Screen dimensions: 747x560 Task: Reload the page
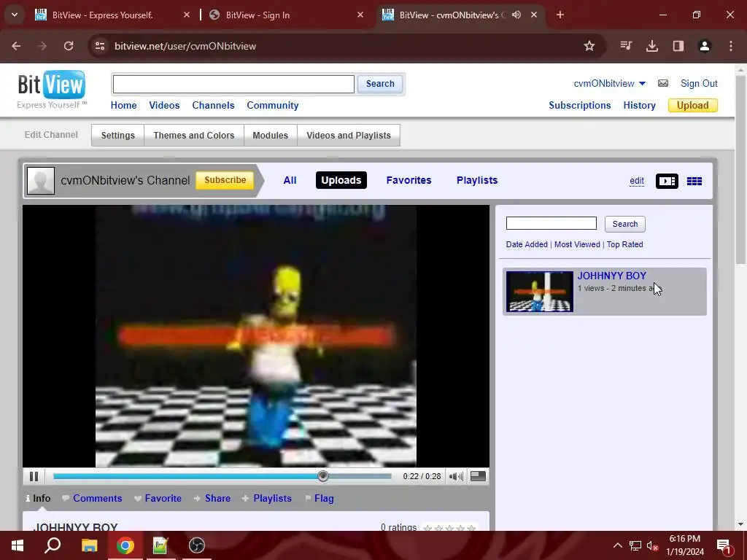pyautogui.click(x=69, y=46)
